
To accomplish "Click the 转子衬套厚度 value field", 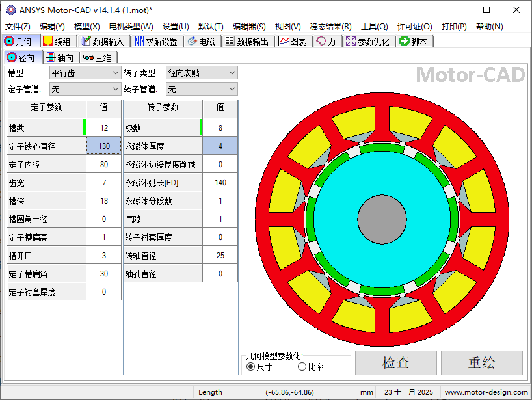I will coord(220,237).
